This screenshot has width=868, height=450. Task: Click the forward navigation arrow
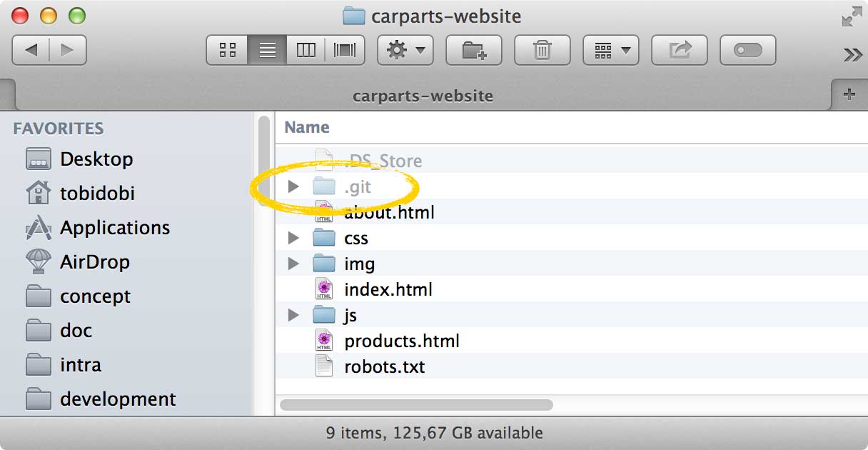68,50
